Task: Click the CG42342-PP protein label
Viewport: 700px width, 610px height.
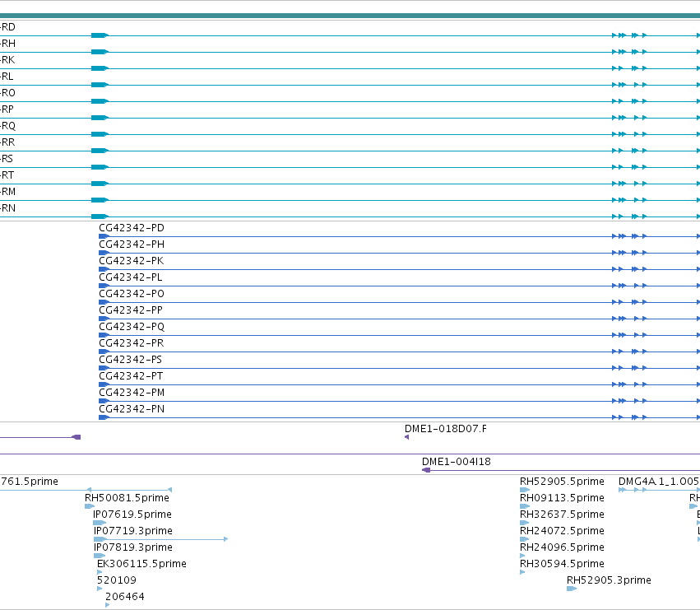Action: pyautogui.click(x=131, y=310)
